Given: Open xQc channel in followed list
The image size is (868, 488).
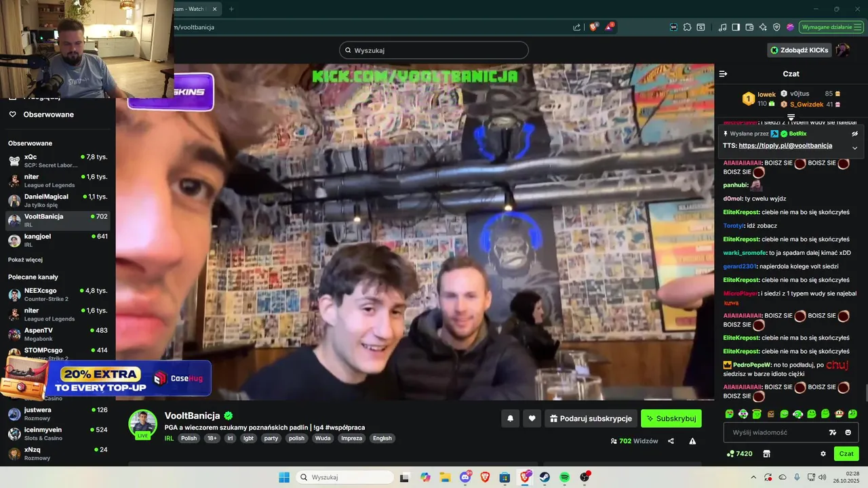Looking at the screenshot, I should (x=58, y=161).
